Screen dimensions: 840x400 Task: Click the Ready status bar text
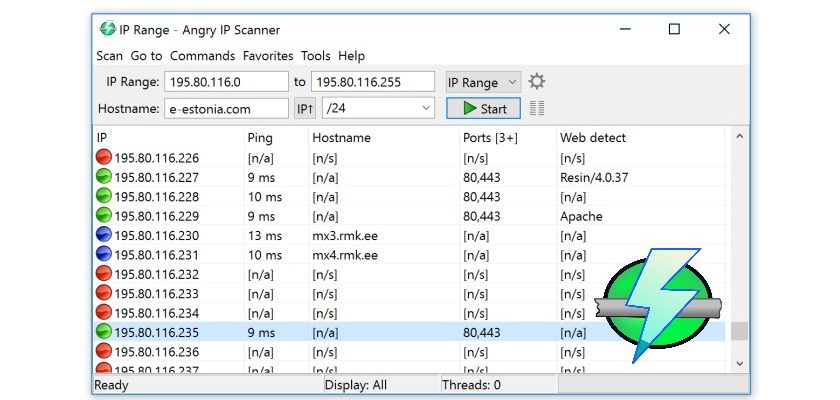111,384
